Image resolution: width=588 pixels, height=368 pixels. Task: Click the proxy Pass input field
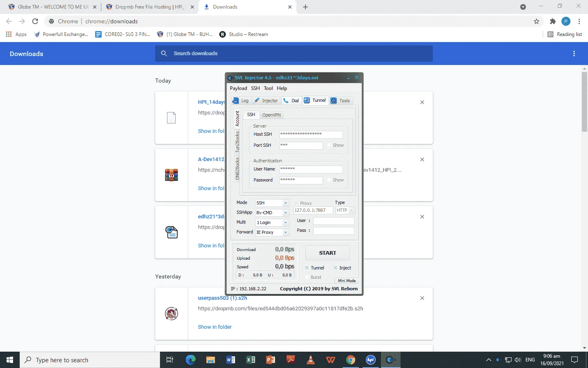(334, 231)
